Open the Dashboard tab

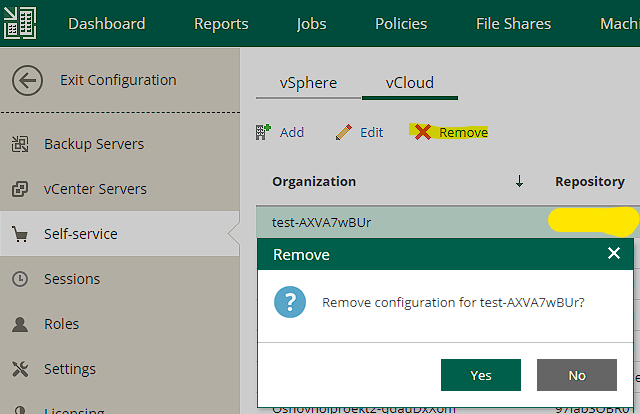pos(107,24)
